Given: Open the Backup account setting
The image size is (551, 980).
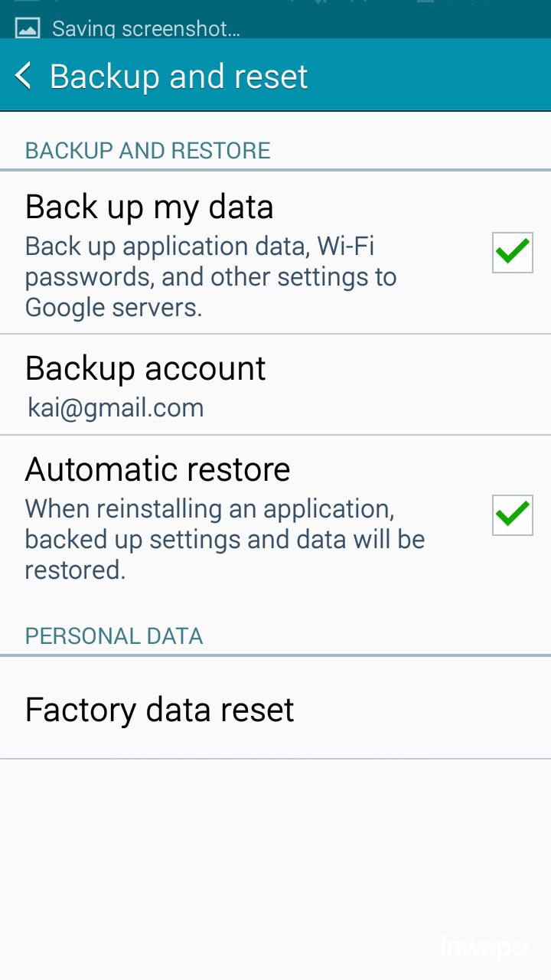Looking at the screenshot, I should pos(145,369).
